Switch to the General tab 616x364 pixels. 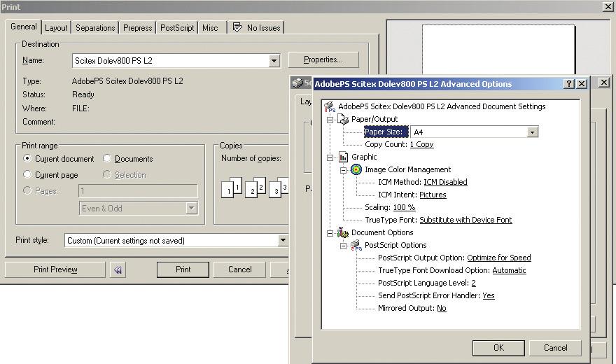24,27
